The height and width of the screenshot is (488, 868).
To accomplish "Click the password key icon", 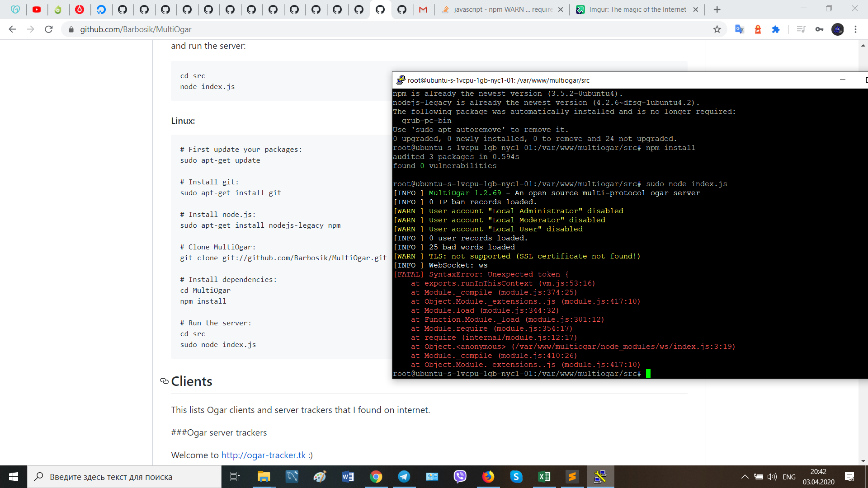I will (819, 29).
